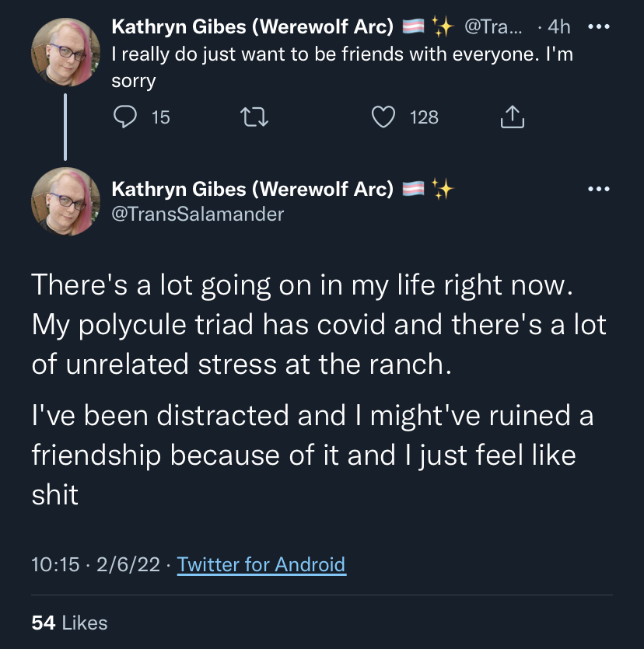This screenshot has width=644, height=649.
Task: View the 54 Likes list
Action: (69, 623)
